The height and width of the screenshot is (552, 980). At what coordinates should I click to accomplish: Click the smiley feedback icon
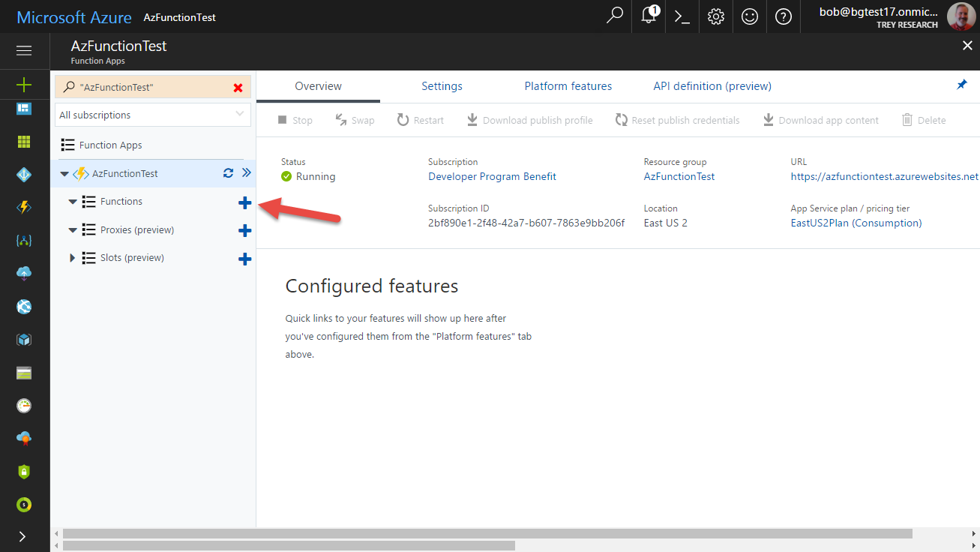750,16
